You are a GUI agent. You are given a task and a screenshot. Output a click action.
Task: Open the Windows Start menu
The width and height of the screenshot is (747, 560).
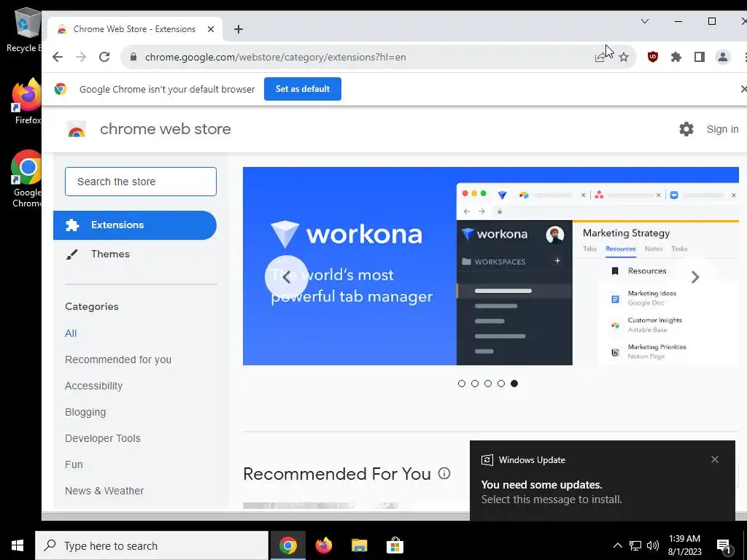[18, 545]
